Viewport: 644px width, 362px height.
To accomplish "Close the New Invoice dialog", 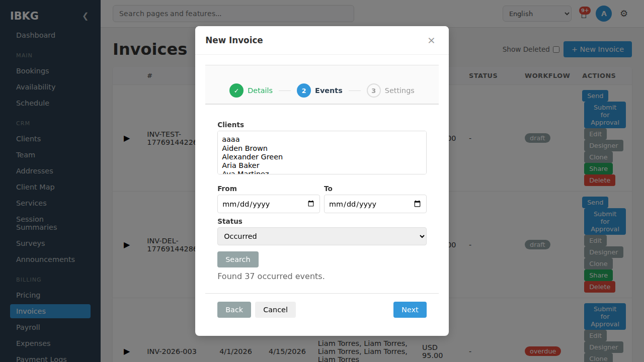I will pos(431,40).
